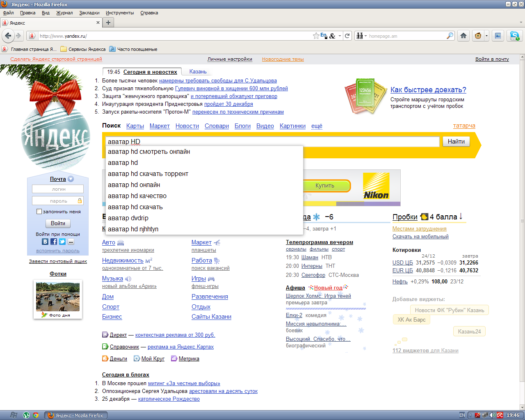Log in via Facebook icon
The image size is (525, 420).
(54, 242)
